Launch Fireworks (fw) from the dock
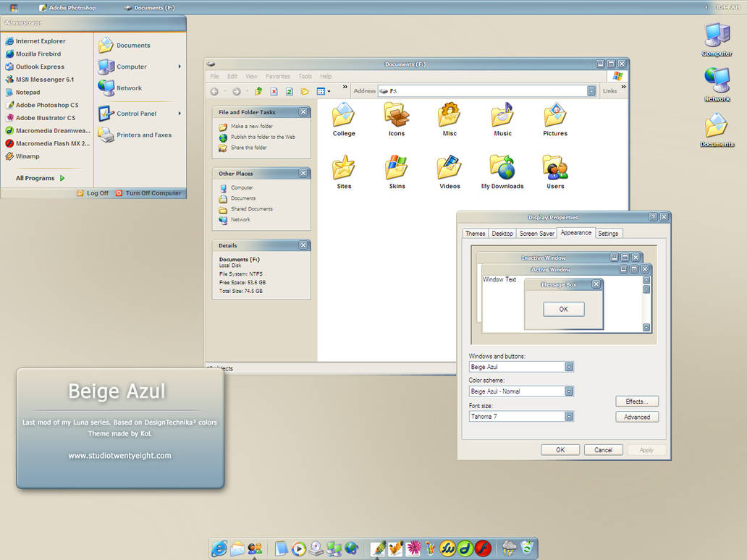 coord(447,548)
